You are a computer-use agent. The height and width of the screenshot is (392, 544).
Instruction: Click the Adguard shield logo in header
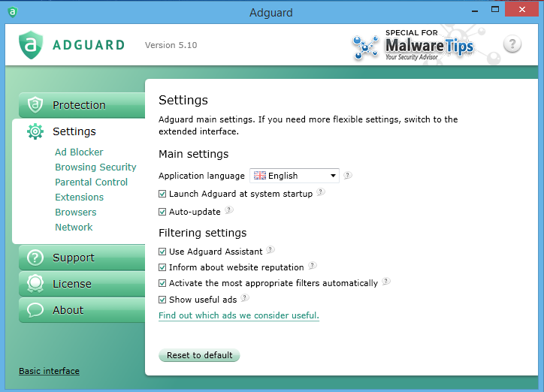pyautogui.click(x=31, y=45)
